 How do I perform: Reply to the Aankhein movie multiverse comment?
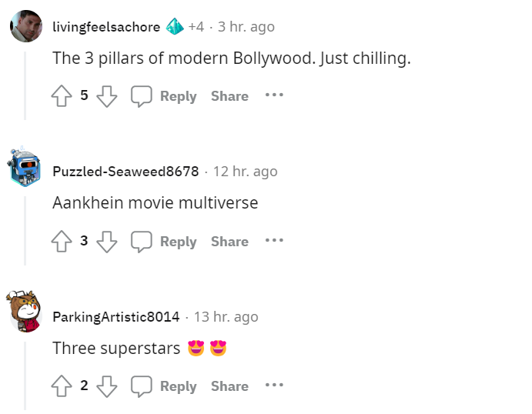coord(164,242)
